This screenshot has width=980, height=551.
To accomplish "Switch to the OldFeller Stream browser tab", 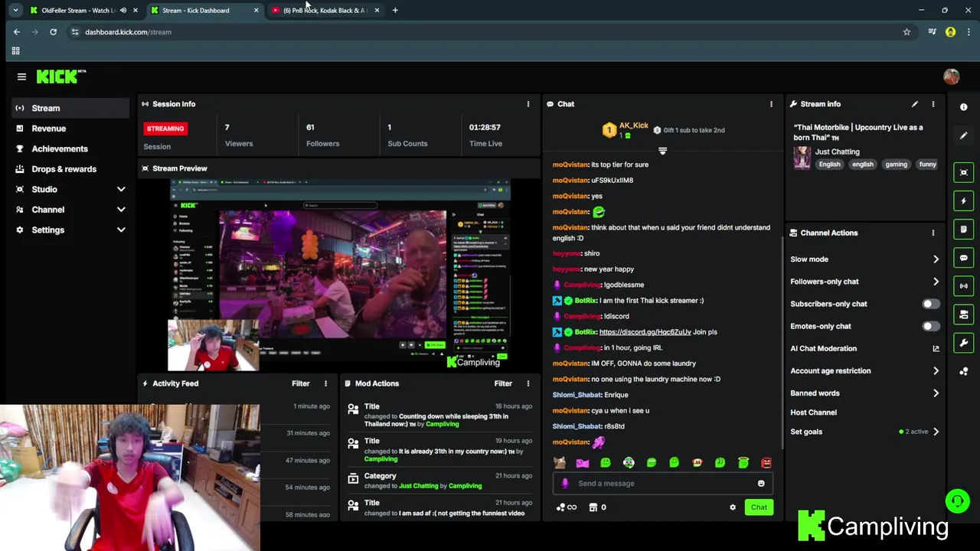I will pos(80,10).
